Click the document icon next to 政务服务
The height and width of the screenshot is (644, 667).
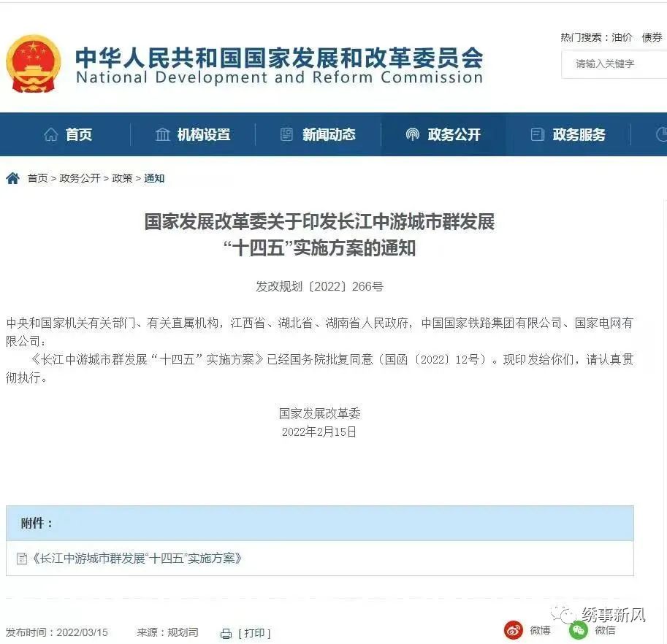(537, 134)
